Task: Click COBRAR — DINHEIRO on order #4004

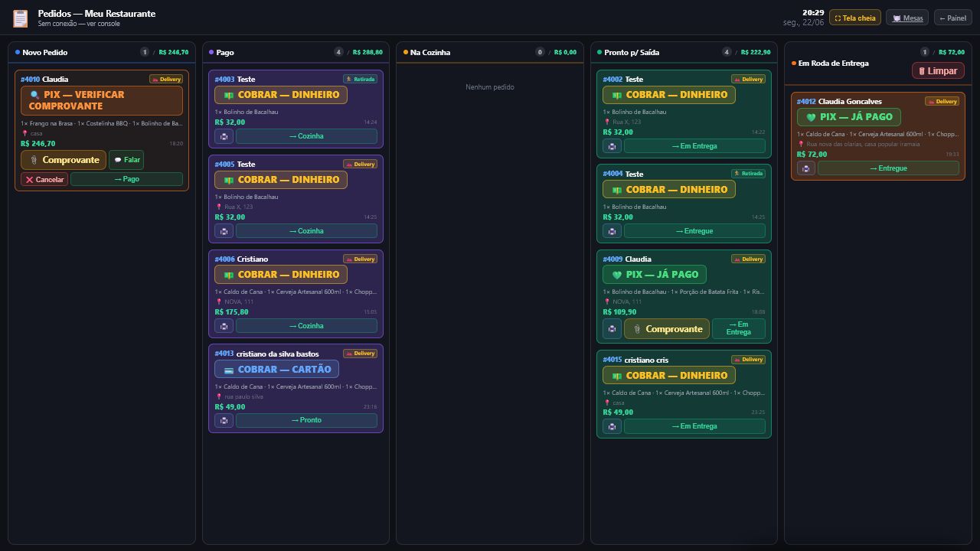Action: [x=669, y=190]
